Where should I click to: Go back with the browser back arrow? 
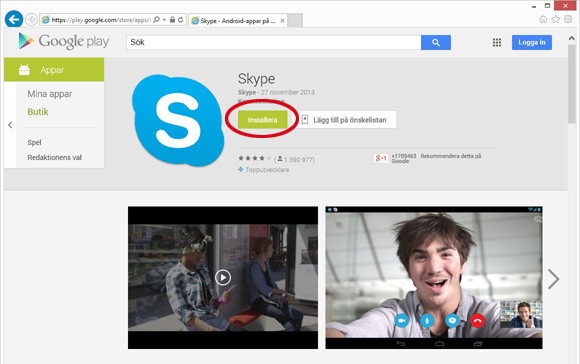pos(14,19)
